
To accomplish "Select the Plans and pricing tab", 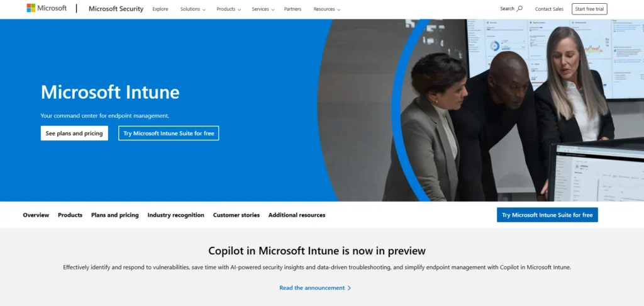I will (x=115, y=215).
